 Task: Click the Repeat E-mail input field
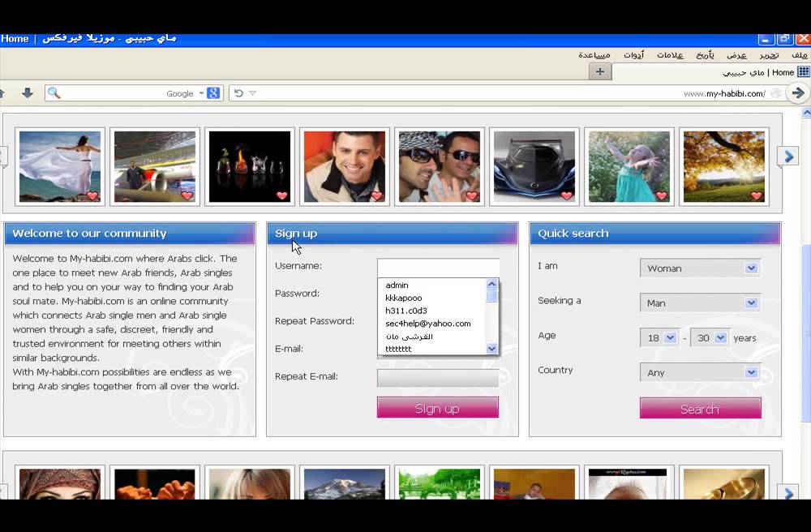[x=438, y=378]
